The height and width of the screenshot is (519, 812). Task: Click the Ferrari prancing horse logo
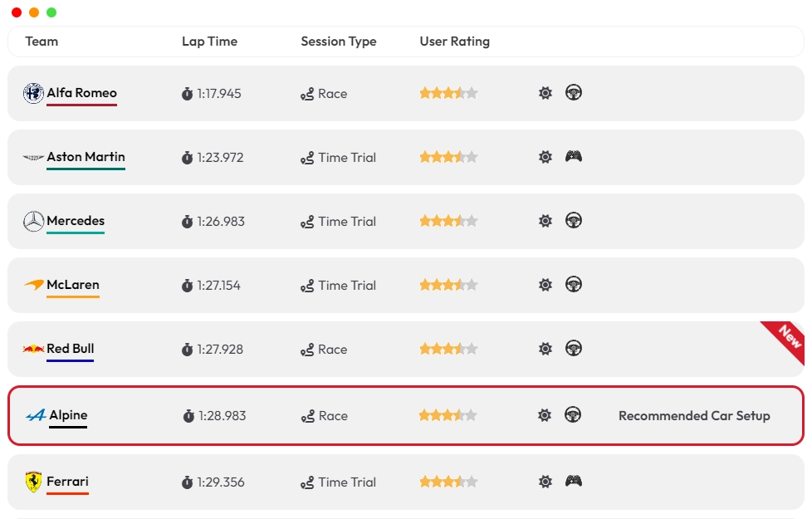point(33,482)
